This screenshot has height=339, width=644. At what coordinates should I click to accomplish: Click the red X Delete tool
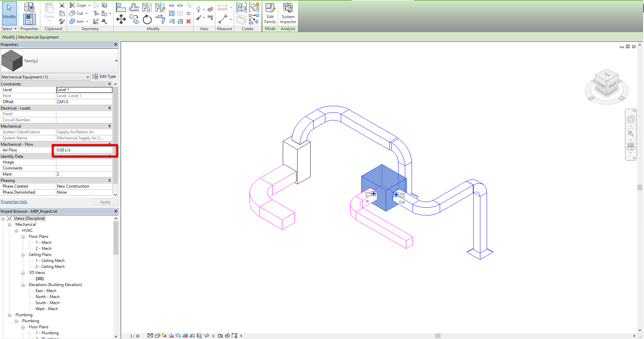click(x=189, y=21)
